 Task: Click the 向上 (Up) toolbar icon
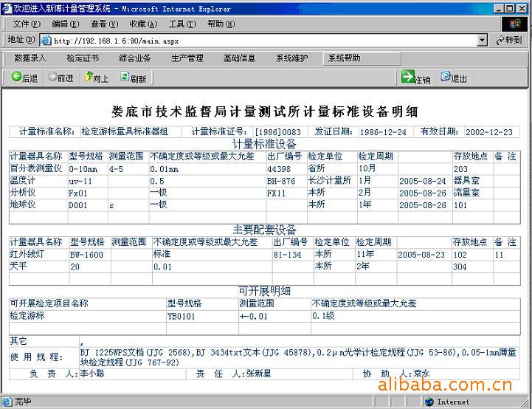point(89,78)
